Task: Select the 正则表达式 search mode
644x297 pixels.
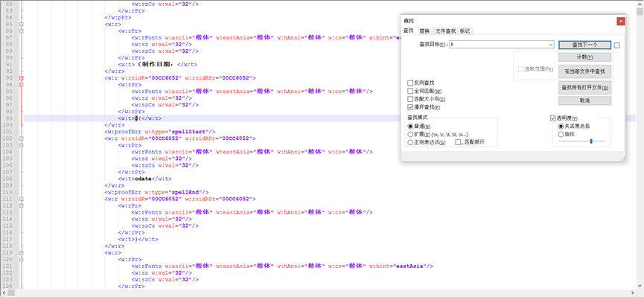Action: [410, 142]
